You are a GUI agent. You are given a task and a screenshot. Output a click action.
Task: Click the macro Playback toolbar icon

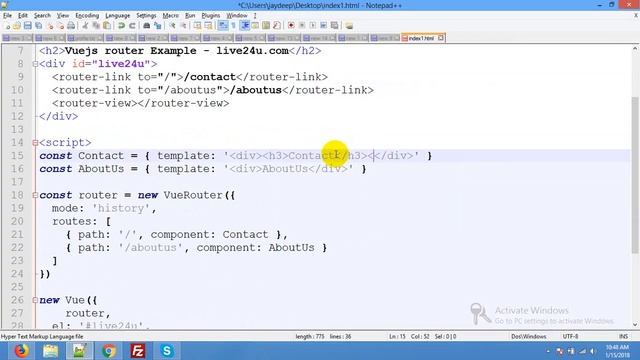click(x=313, y=26)
